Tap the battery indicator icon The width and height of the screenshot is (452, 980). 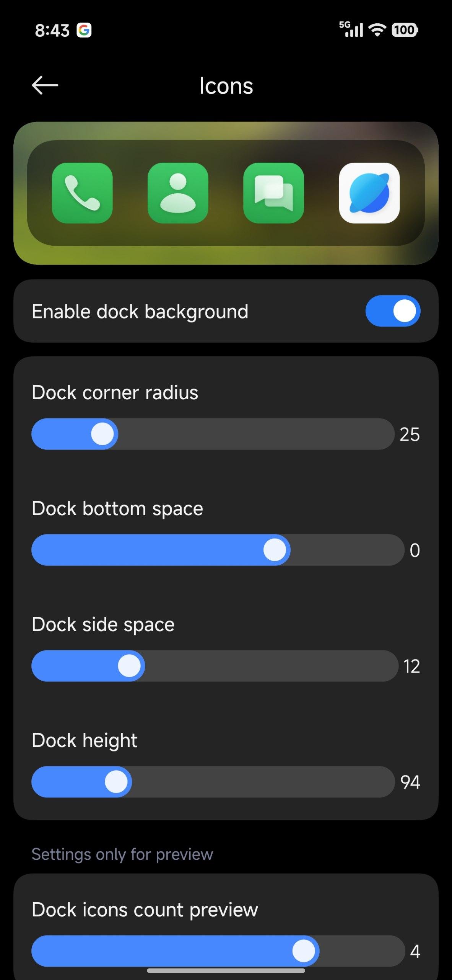(405, 30)
